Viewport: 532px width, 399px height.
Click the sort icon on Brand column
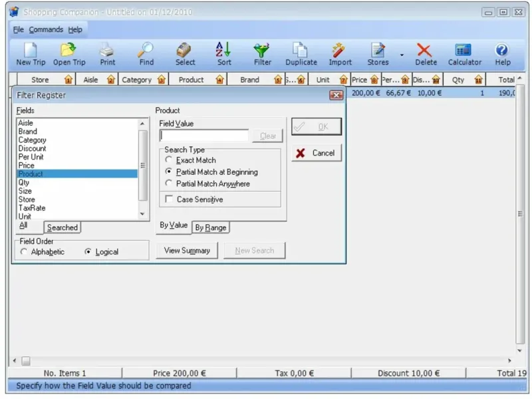tap(278, 80)
